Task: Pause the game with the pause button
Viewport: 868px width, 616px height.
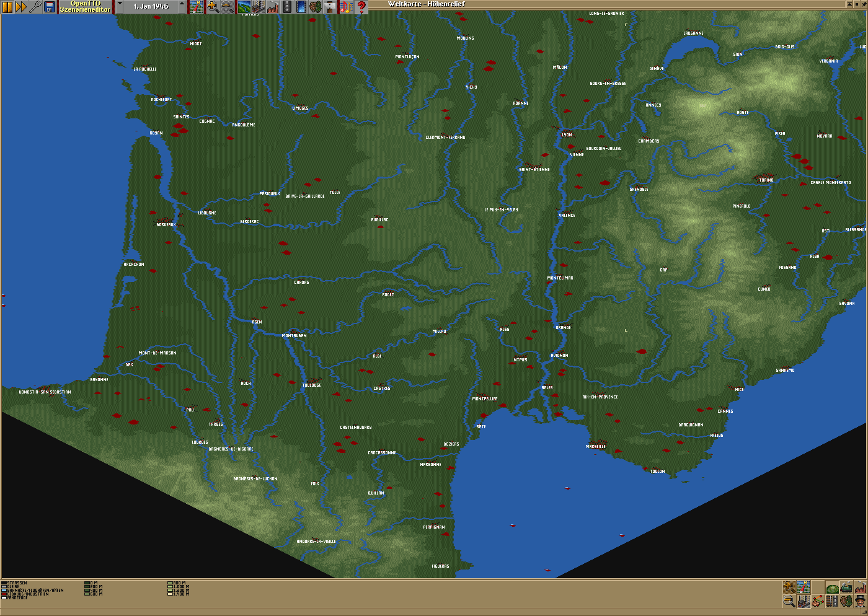Action: point(7,7)
